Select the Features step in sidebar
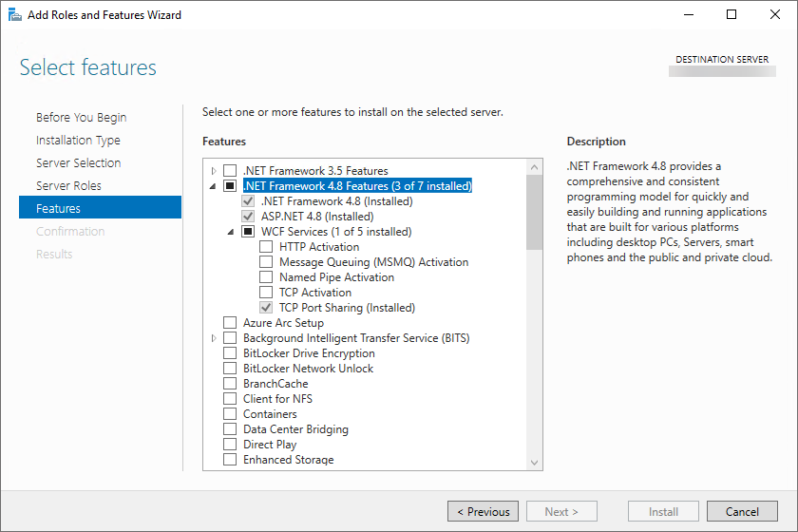The height and width of the screenshot is (532, 798). click(101, 207)
